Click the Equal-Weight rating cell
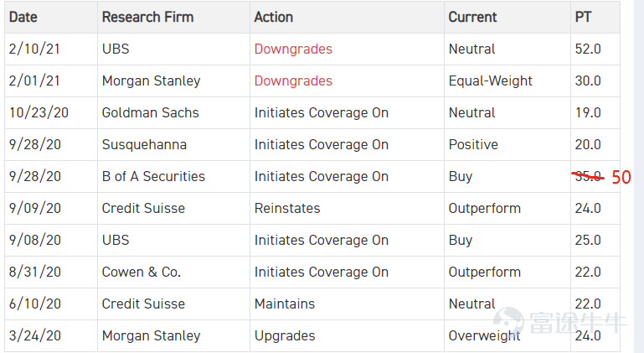The width and height of the screenshot is (644, 353). (507, 80)
